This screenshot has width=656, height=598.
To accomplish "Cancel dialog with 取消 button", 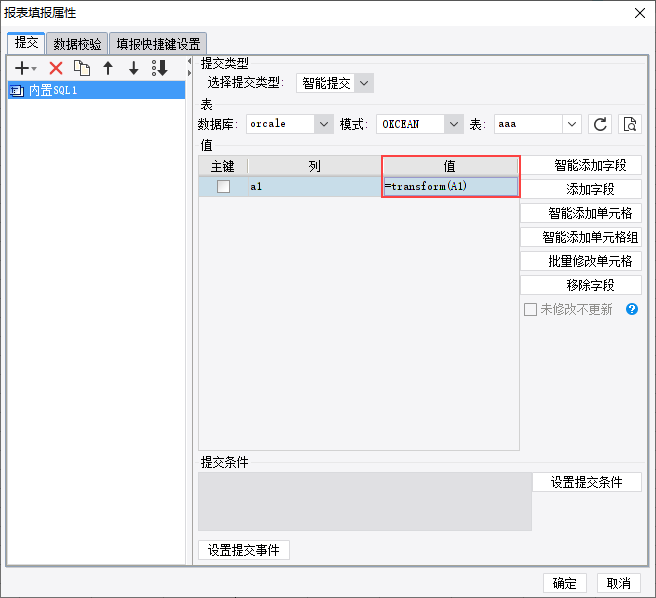I will tap(618, 583).
